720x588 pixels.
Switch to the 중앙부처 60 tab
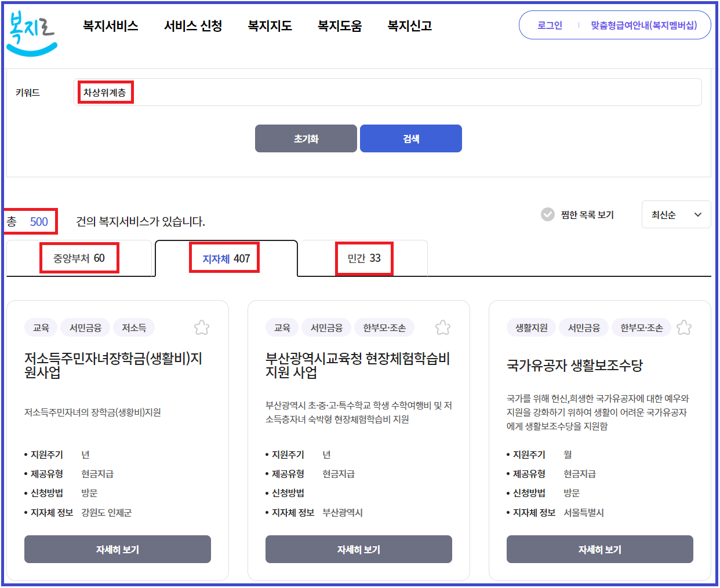pyautogui.click(x=79, y=257)
